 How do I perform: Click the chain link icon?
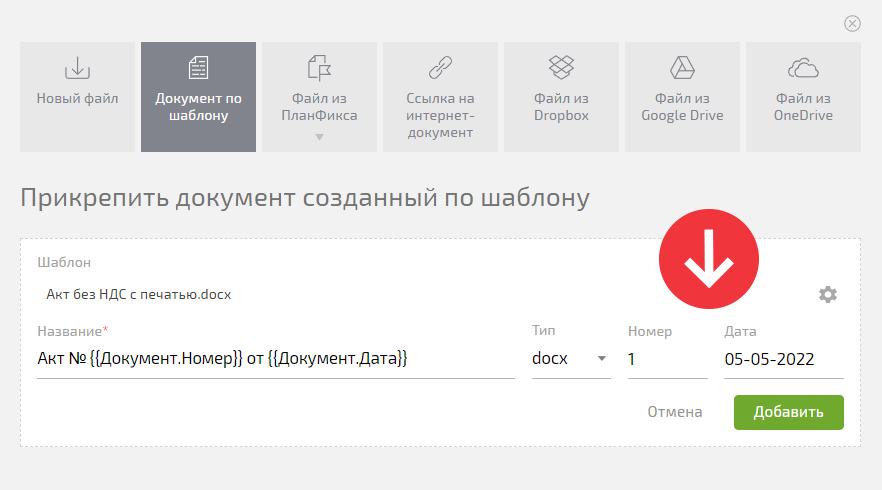point(440,68)
